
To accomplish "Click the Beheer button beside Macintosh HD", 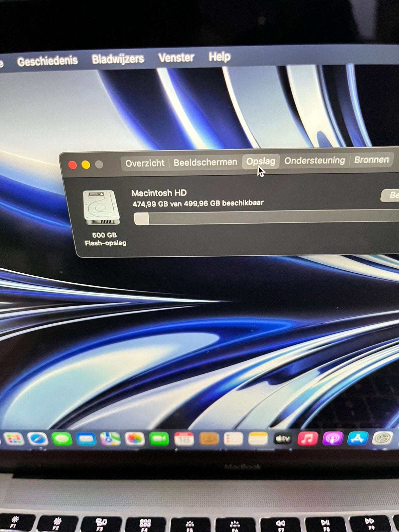I will click(x=390, y=195).
